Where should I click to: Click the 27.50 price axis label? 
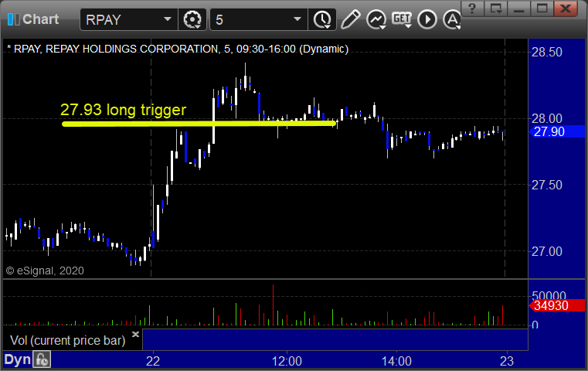(x=547, y=185)
